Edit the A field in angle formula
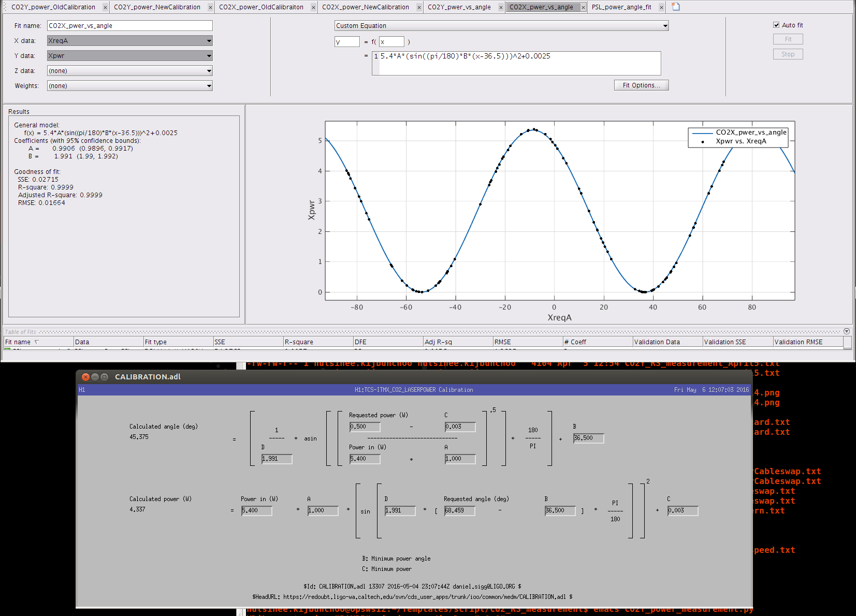Screen dimensions: 856x616 pyautogui.click(x=460, y=459)
